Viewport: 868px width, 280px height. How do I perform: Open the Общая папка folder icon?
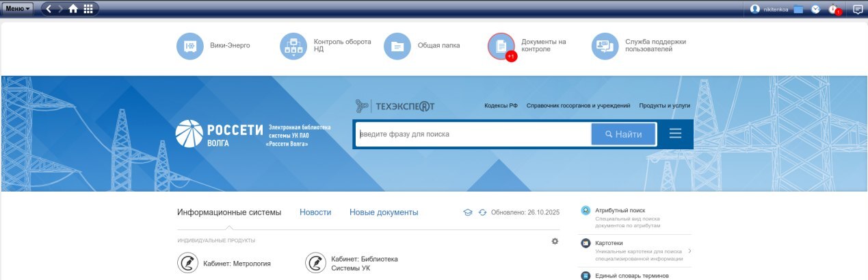397,46
